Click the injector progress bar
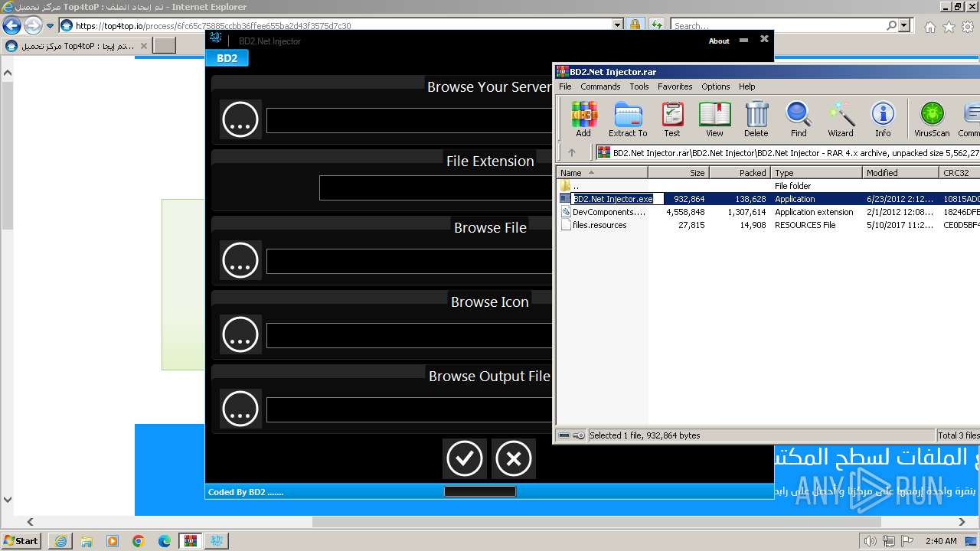 pos(480,491)
